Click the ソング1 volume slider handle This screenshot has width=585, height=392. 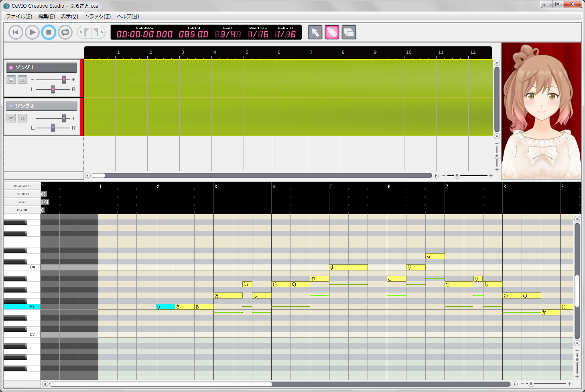click(63, 79)
